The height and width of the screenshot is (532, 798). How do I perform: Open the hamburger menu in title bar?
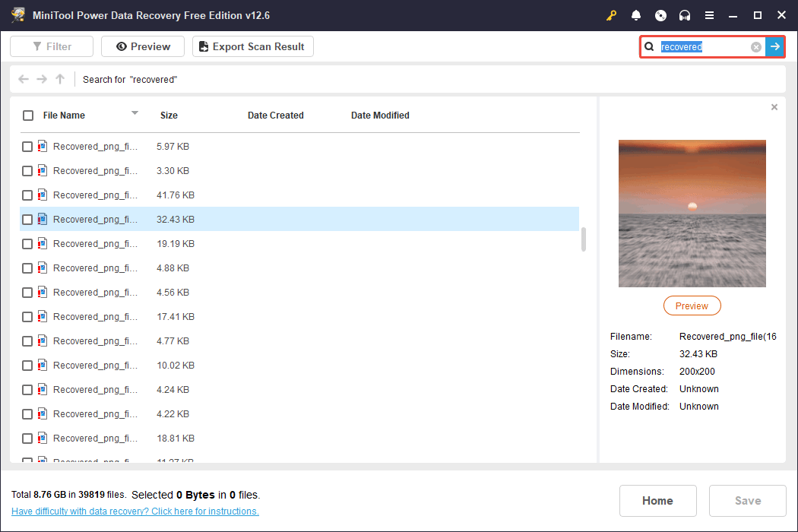click(709, 15)
